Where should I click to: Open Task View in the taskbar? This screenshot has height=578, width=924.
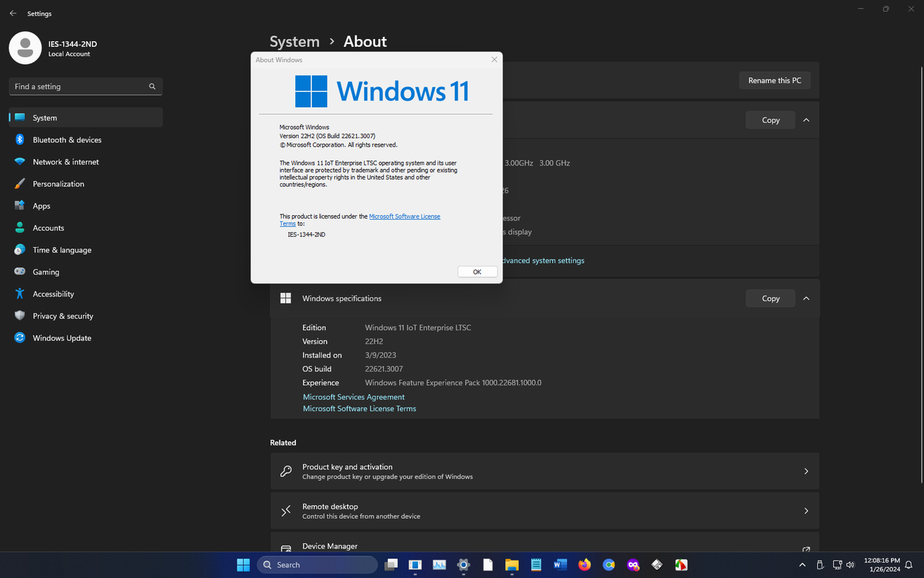[391, 565]
